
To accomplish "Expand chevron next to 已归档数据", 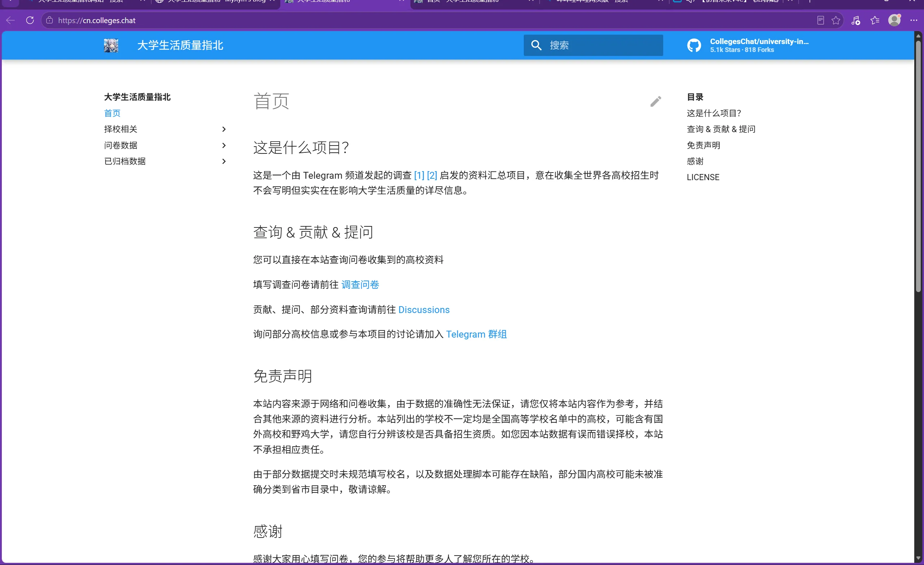I will pyautogui.click(x=224, y=161).
